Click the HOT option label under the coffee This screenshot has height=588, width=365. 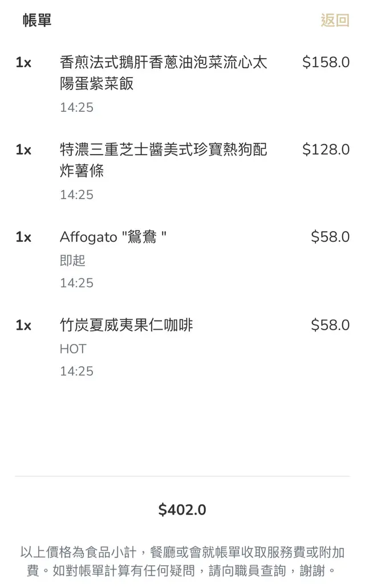click(x=73, y=348)
